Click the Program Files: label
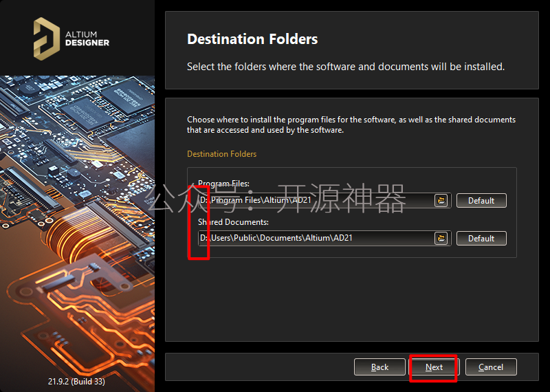 [224, 183]
